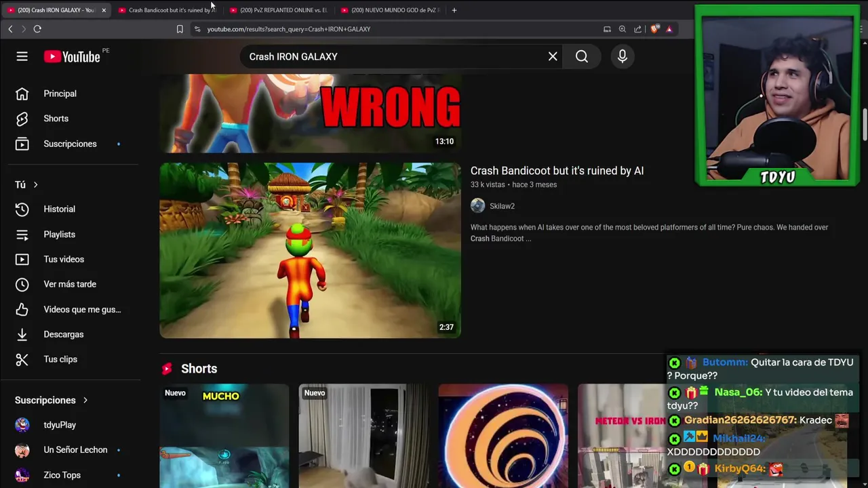Viewport: 868px width, 488px height.
Task: Open 'Crash Bandicoot but it's ruined by AI' title
Action: [x=557, y=171]
